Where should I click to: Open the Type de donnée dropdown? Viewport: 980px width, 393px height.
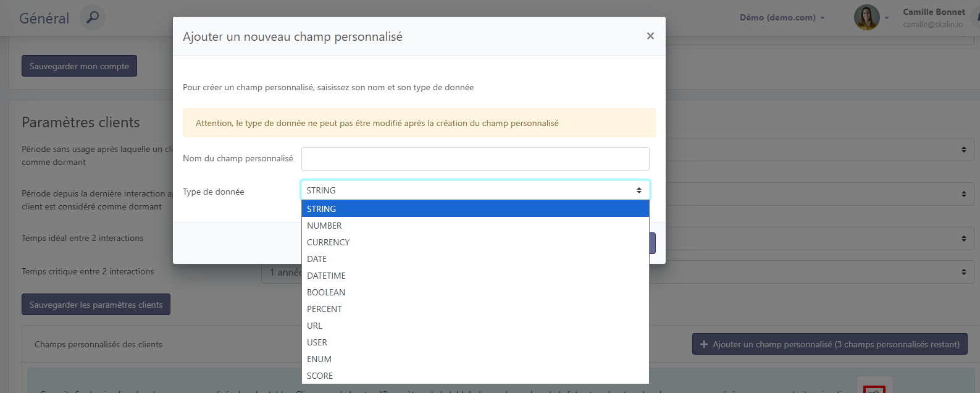(x=475, y=190)
